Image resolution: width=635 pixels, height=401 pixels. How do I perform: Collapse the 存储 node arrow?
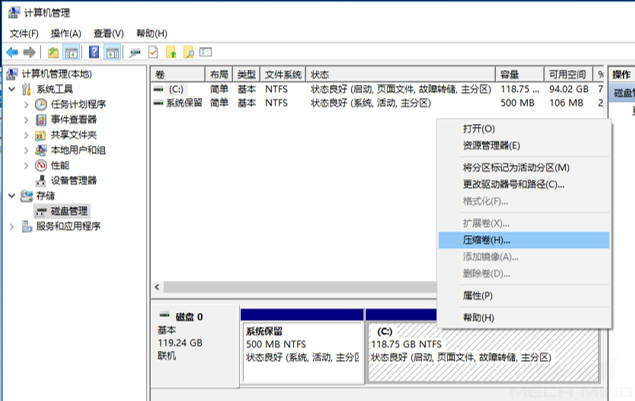(12, 196)
